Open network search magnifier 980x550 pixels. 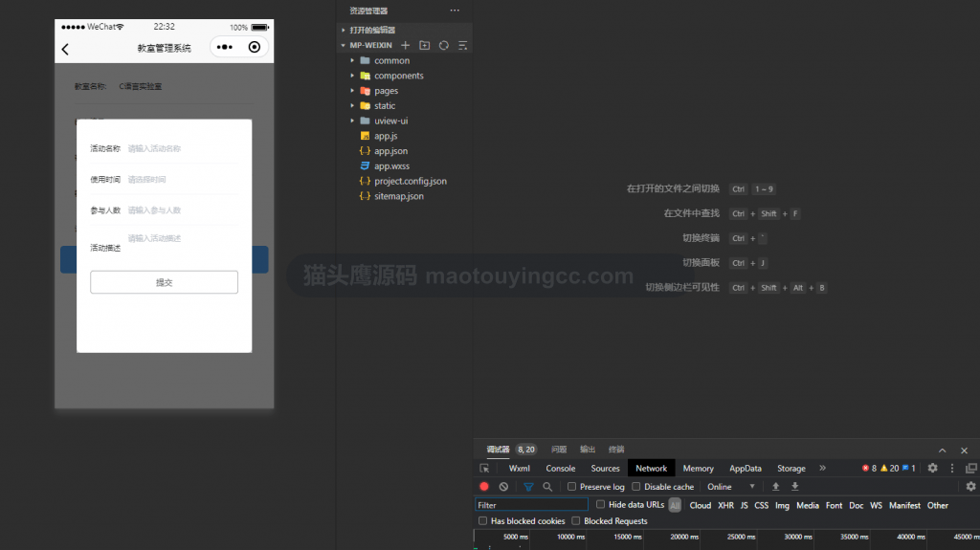point(547,486)
